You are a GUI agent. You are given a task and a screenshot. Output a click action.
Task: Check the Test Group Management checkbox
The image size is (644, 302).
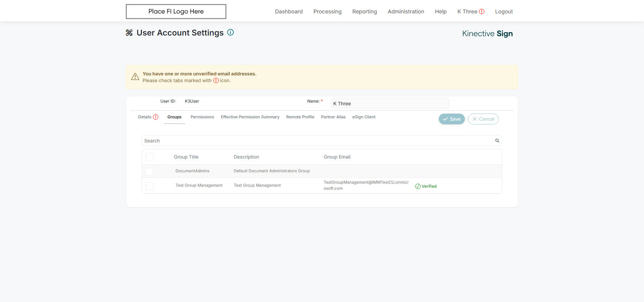[150, 186]
